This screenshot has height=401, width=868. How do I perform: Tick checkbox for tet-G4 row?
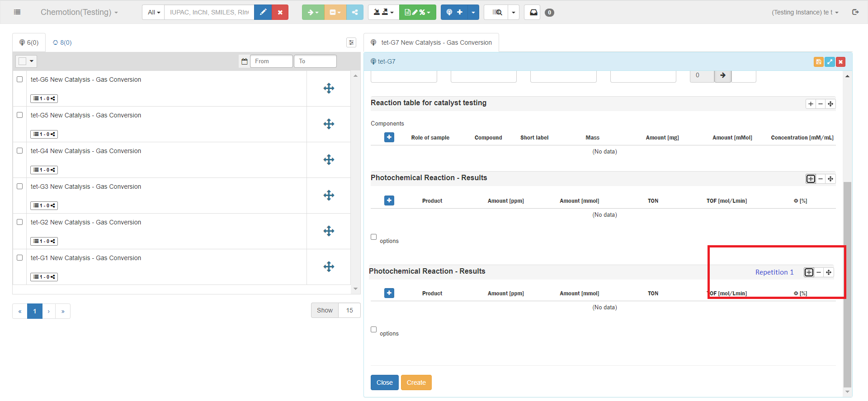pos(20,151)
